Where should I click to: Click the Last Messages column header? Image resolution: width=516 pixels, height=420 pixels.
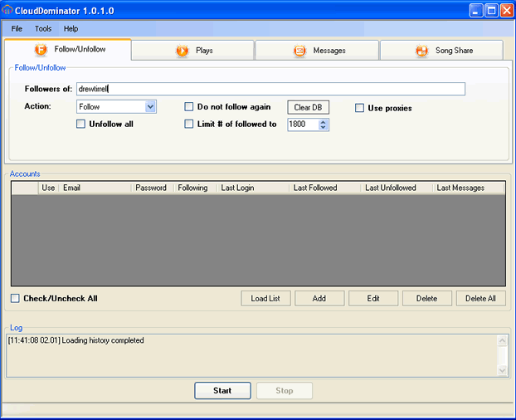(469, 188)
